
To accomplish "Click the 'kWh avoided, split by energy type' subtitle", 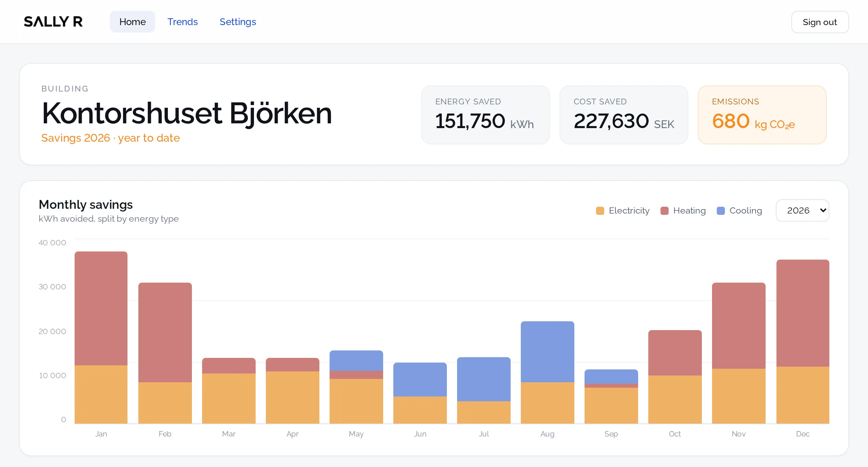I will [108, 219].
